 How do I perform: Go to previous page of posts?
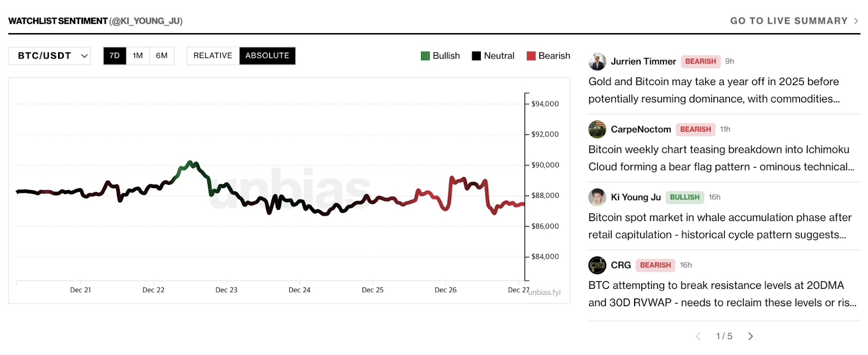[698, 337]
